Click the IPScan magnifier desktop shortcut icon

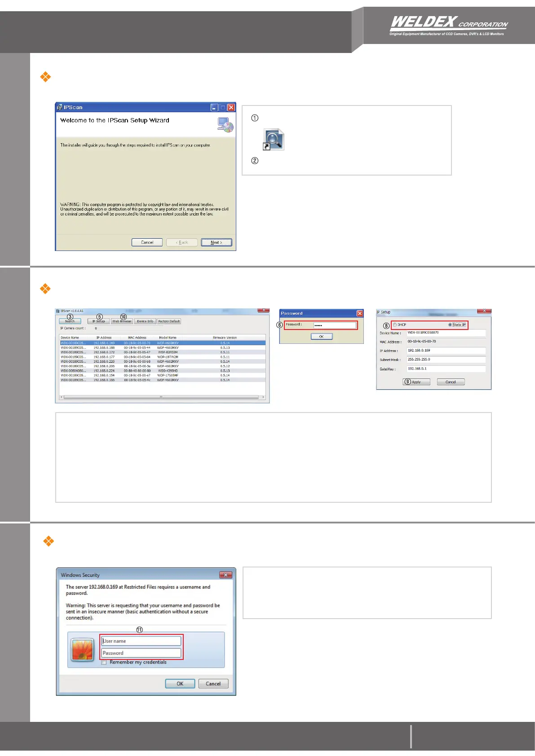[x=274, y=140]
